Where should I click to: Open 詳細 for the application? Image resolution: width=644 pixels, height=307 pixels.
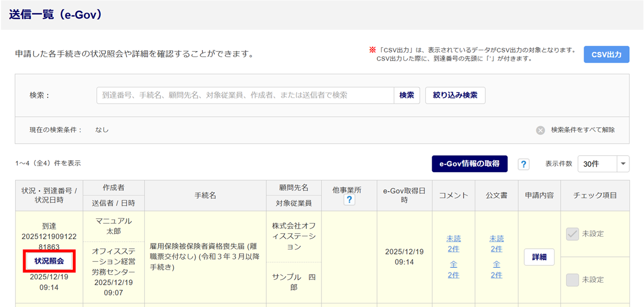539,257
